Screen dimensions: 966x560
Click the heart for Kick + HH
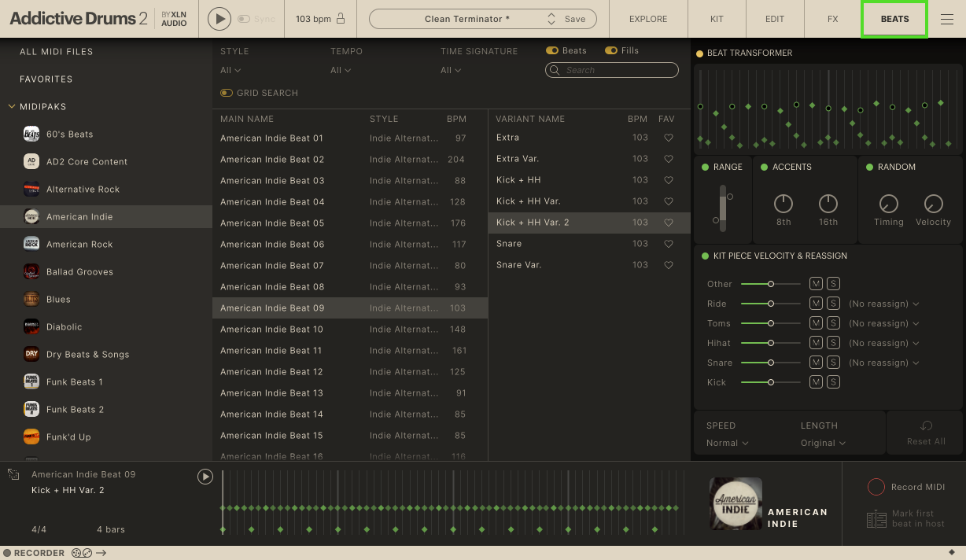click(669, 180)
